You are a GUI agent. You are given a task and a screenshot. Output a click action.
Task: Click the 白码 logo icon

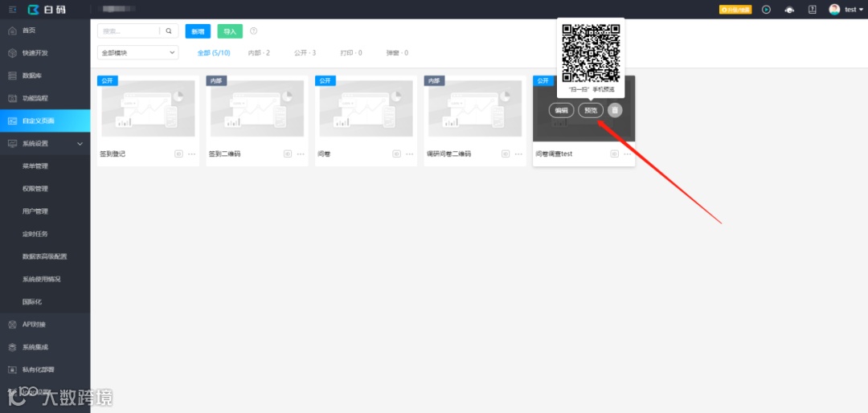pyautogui.click(x=34, y=10)
